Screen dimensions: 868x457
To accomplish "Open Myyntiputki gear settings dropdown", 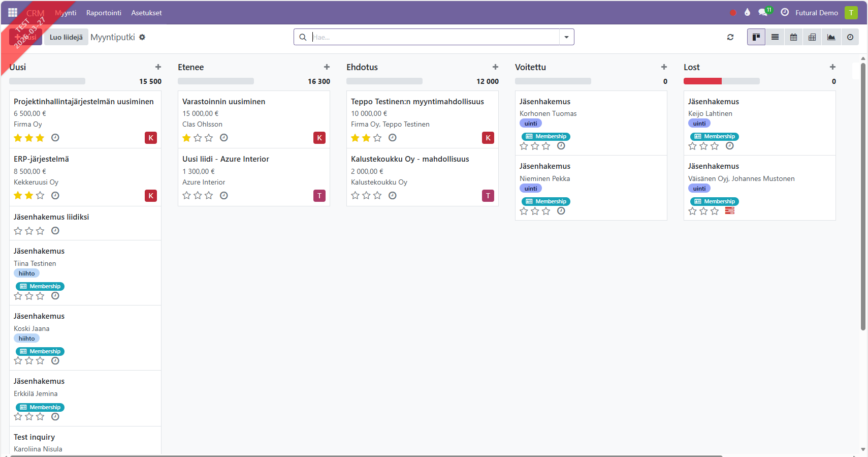I will pyautogui.click(x=142, y=37).
